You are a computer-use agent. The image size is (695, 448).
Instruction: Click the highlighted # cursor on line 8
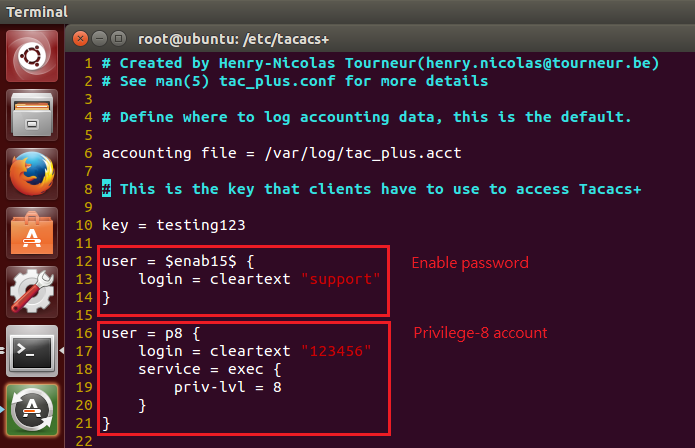click(106, 189)
